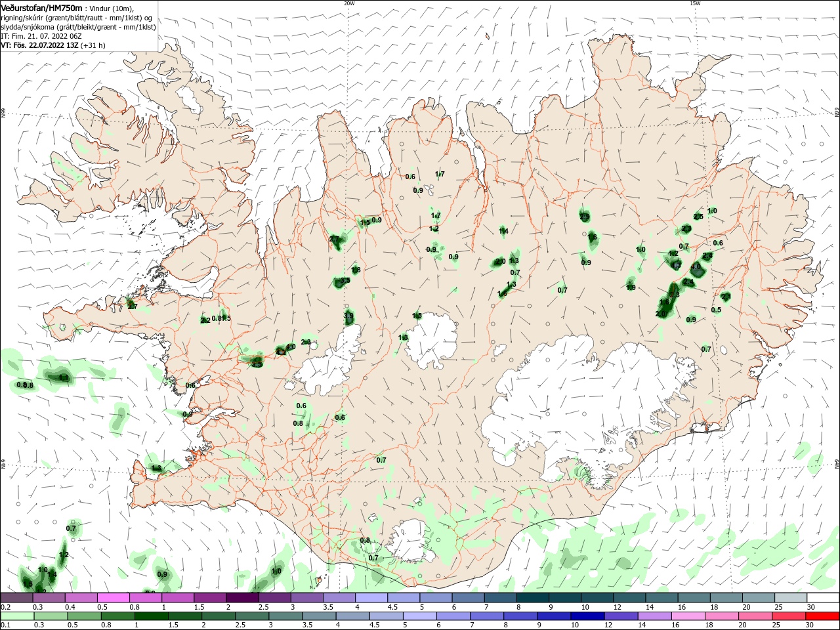Click the 15W longitude label

pyautogui.click(x=695, y=3)
